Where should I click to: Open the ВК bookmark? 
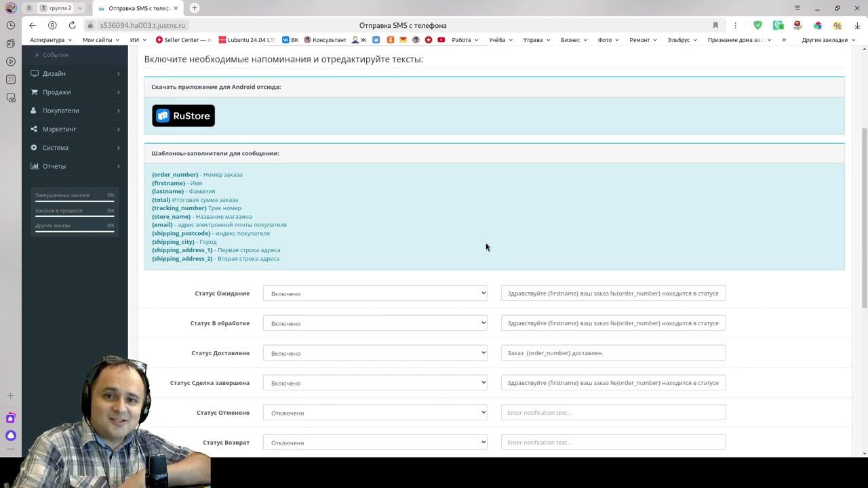coord(290,40)
